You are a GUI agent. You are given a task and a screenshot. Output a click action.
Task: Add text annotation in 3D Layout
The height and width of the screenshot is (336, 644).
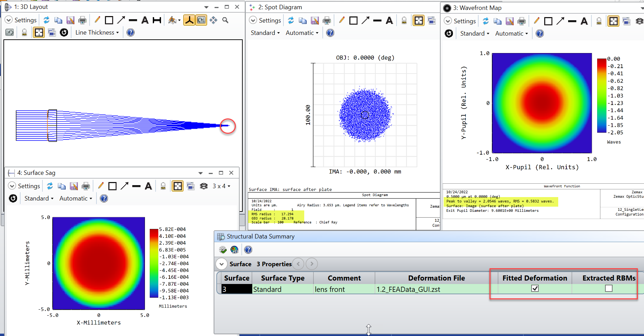click(x=145, y=20)
